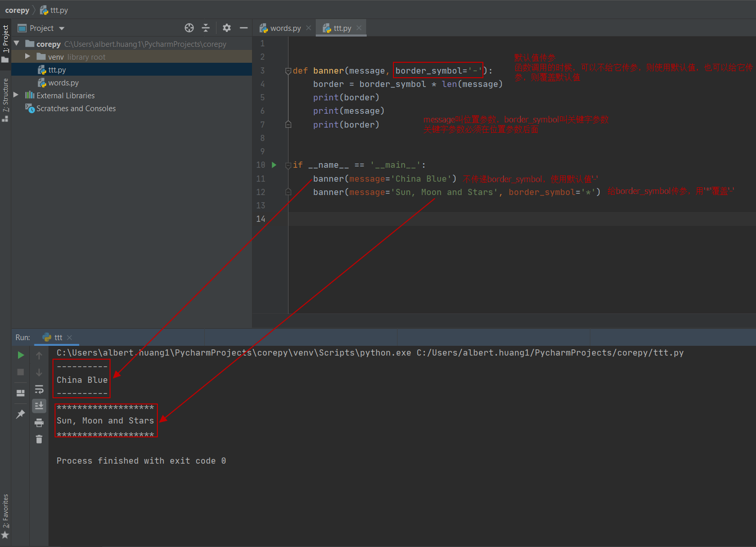Click the up stack trace arrow
The image size is (756, 547).
[39, 356]
